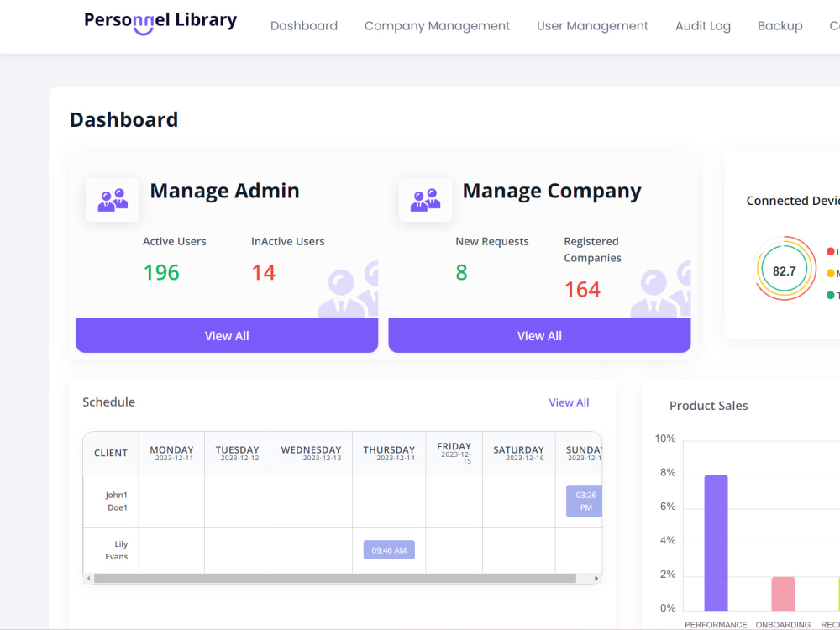
Task: Click the Product Sales chart title
Action: 709,406
